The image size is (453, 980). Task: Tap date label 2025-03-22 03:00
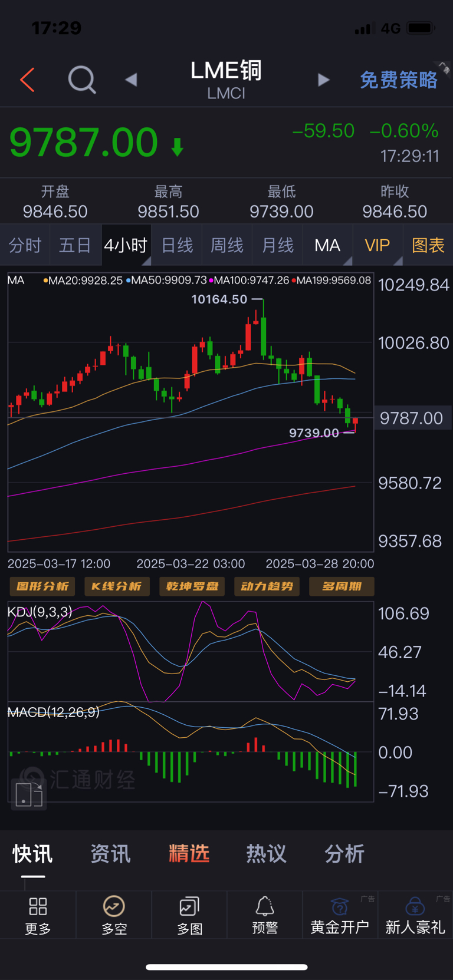[191, 564]
